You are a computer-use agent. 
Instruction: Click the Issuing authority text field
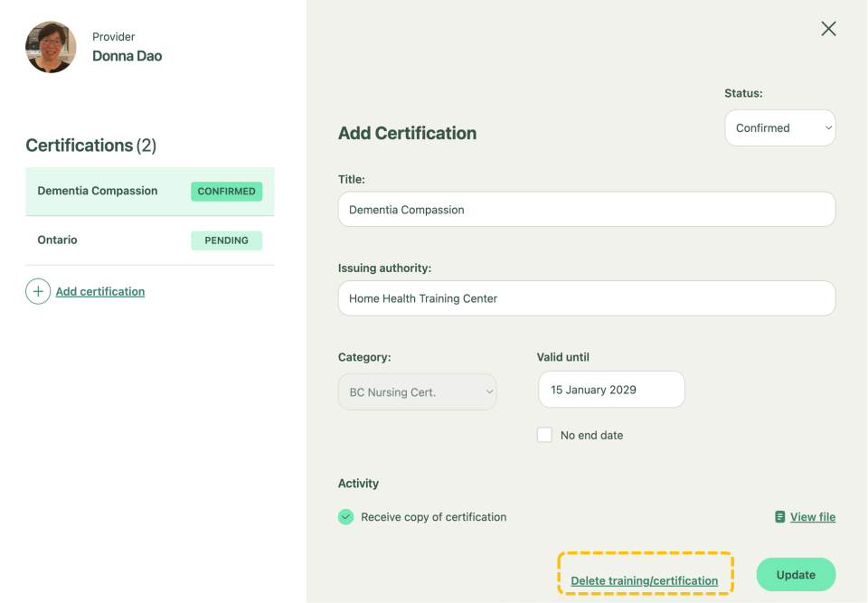tap(586, 298)
